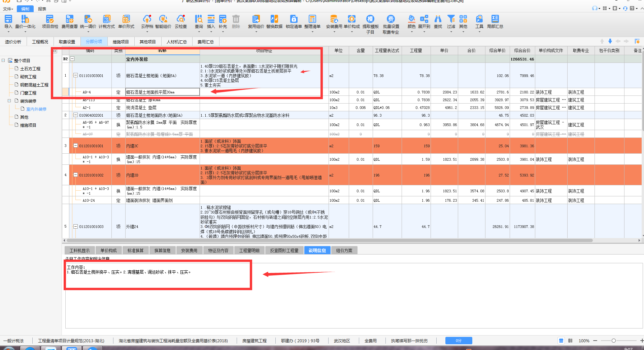
Task: Collapse item 011101003001 row
Action: tap(76, 76)
